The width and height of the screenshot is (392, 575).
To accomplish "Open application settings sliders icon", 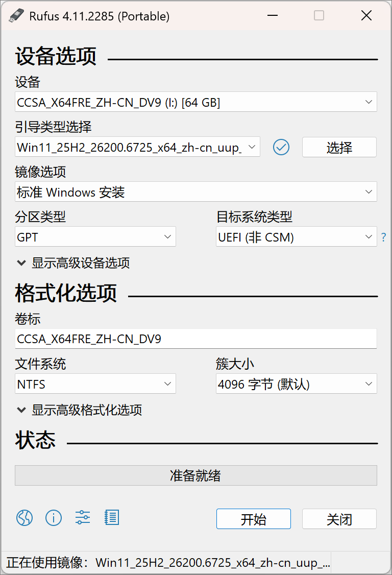I will [x=82, y=518].
